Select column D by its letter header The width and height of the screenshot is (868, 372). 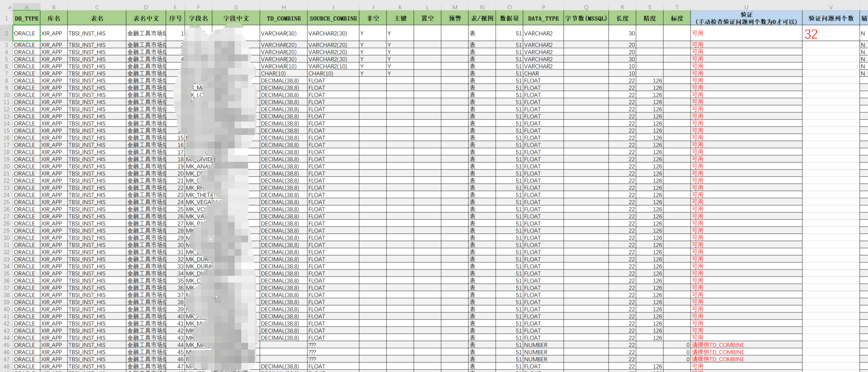point(146,7)
